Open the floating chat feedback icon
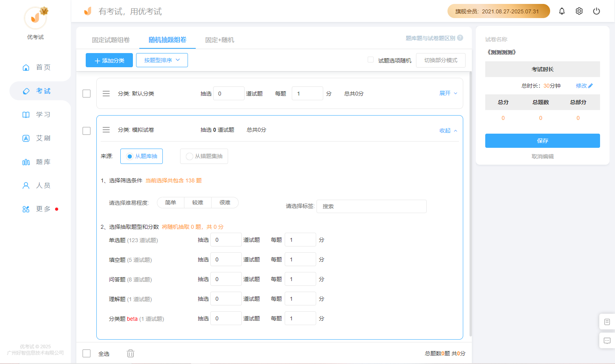This screenshot has width=615, height=364. pos(607,340)
